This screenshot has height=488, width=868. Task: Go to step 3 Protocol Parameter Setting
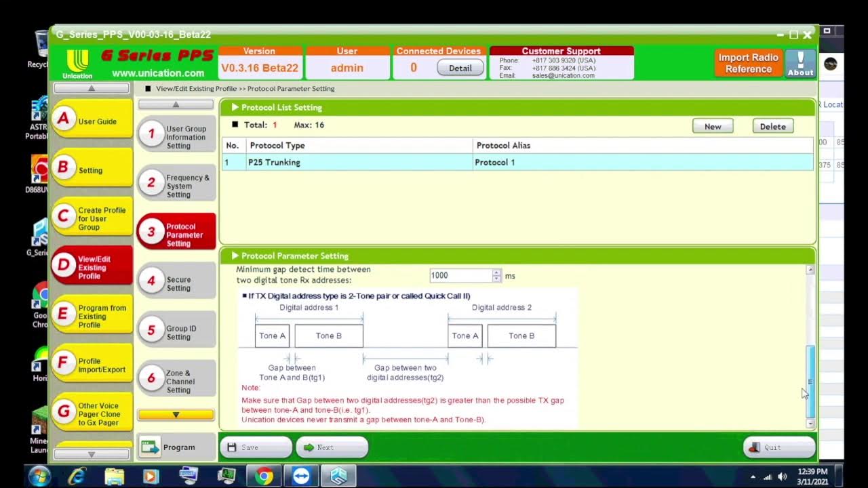(x=176, y=232)
